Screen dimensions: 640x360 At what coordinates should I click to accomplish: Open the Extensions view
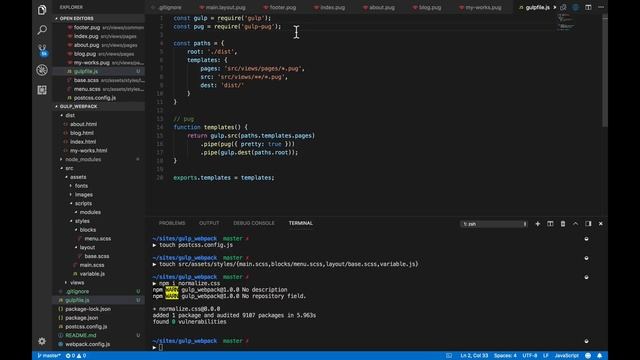(42, 90)
